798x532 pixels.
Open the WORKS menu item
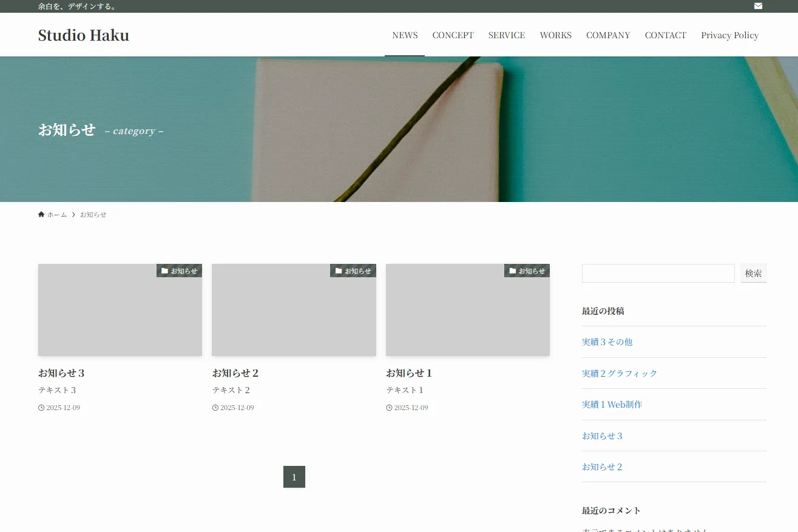click(555, 35)
